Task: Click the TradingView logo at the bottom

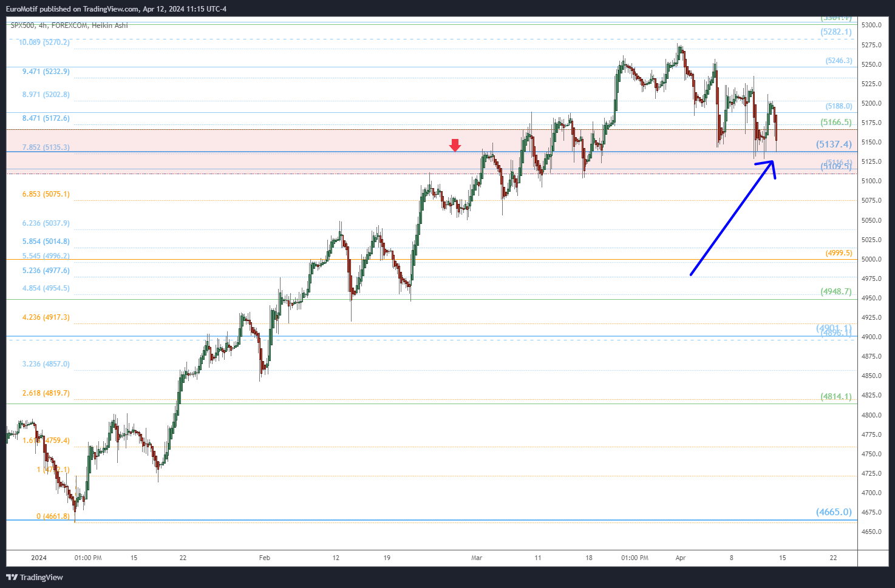Action: (x=35, y=577)
